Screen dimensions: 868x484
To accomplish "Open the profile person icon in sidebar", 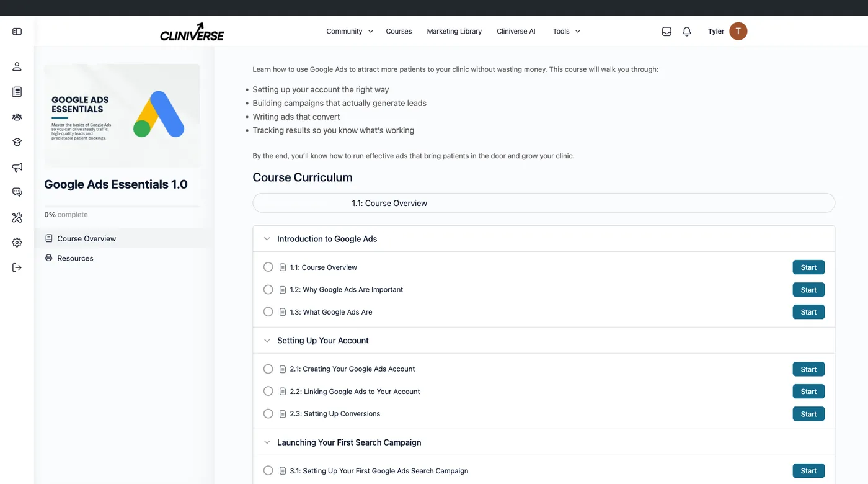I will 17,66.
